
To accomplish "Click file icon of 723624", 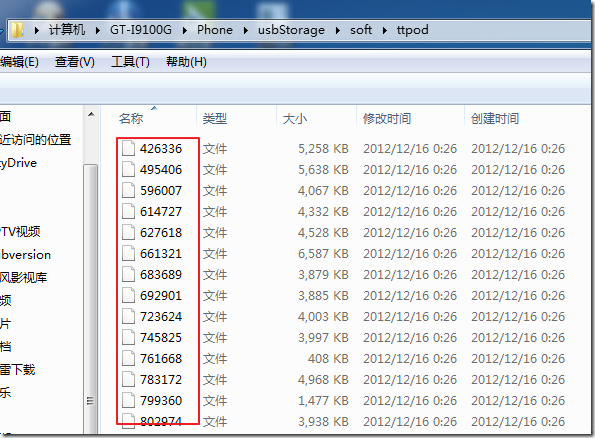I will tap(128, 316).
